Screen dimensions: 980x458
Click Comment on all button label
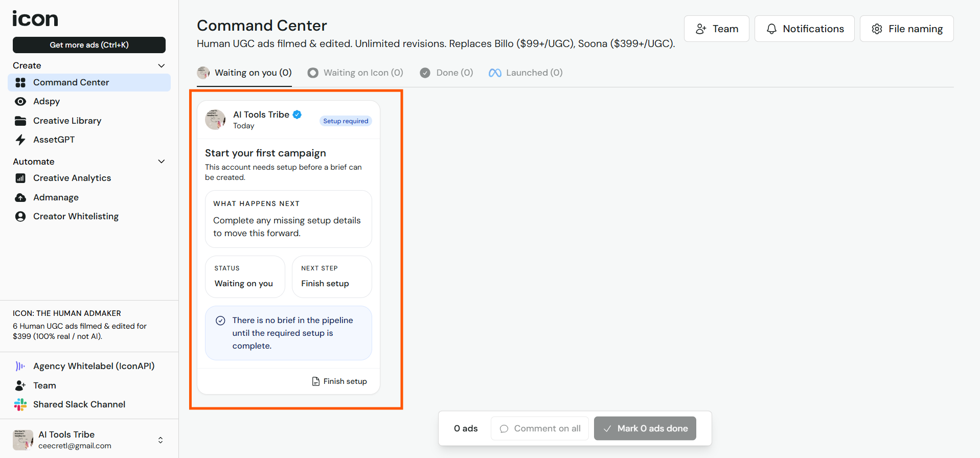[x=547, y=428]
